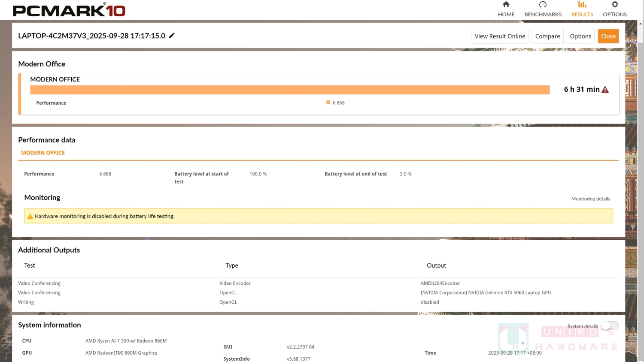Viewport: 644px width, 362px height.
Task: Click the 6 868 score under the bar
Action: coord(339,103)
